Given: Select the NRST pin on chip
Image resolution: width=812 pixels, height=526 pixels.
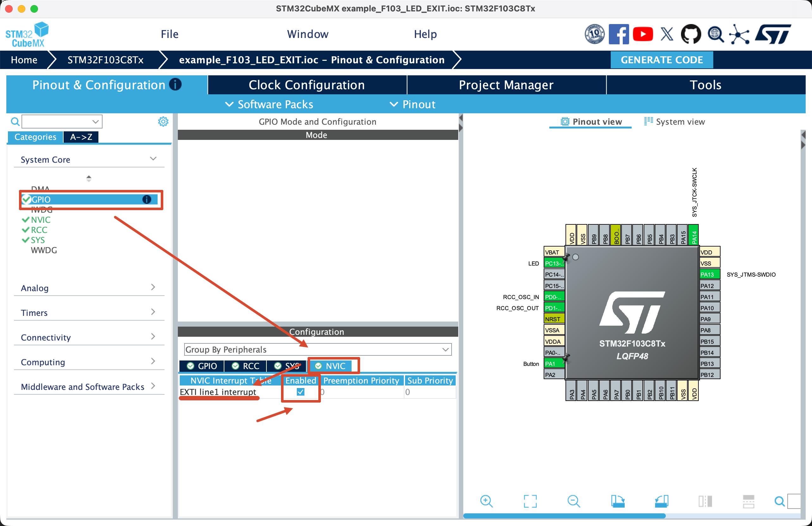Looking at the screenshot, I should [554, 319].
